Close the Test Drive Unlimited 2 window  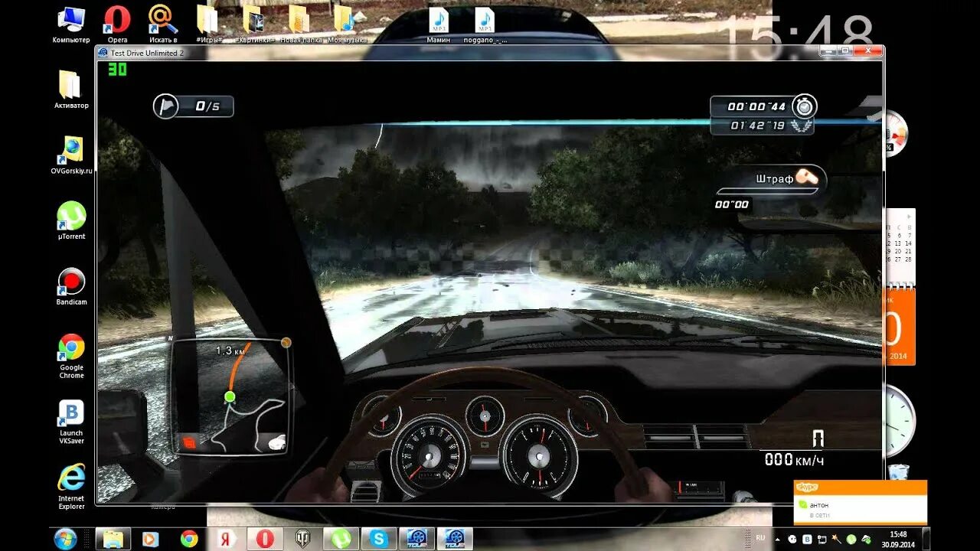point(868,51)
